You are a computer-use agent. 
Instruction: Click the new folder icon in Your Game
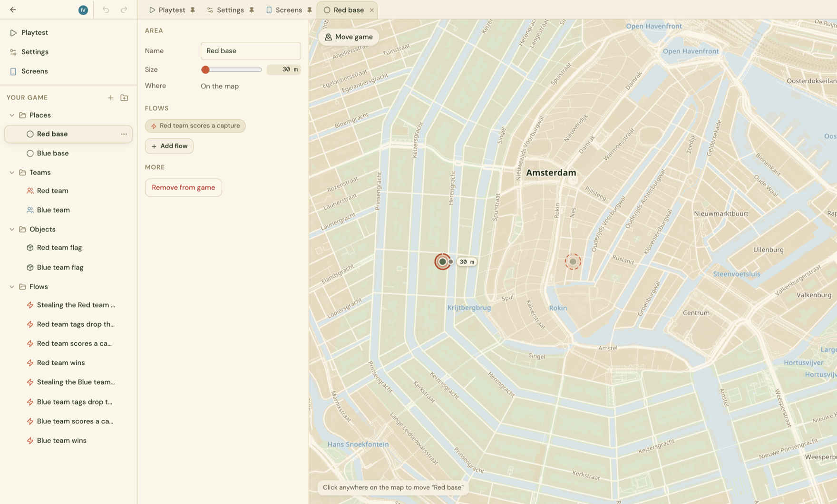pos(124,97)
